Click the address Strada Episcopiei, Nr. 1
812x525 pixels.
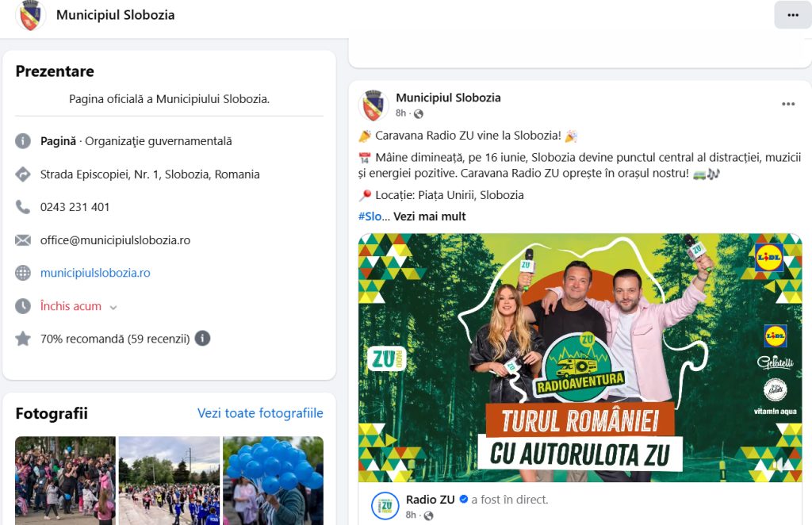[150, 174]
